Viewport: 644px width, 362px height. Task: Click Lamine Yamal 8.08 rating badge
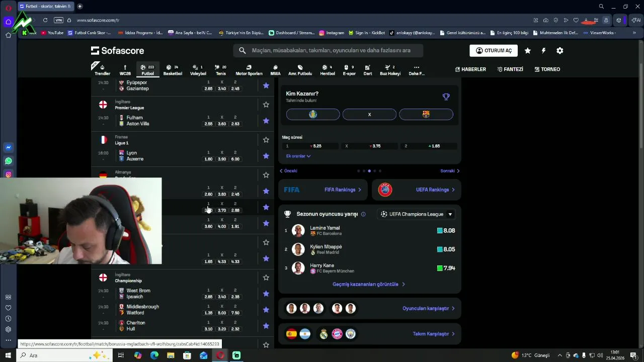click(446, 231)
